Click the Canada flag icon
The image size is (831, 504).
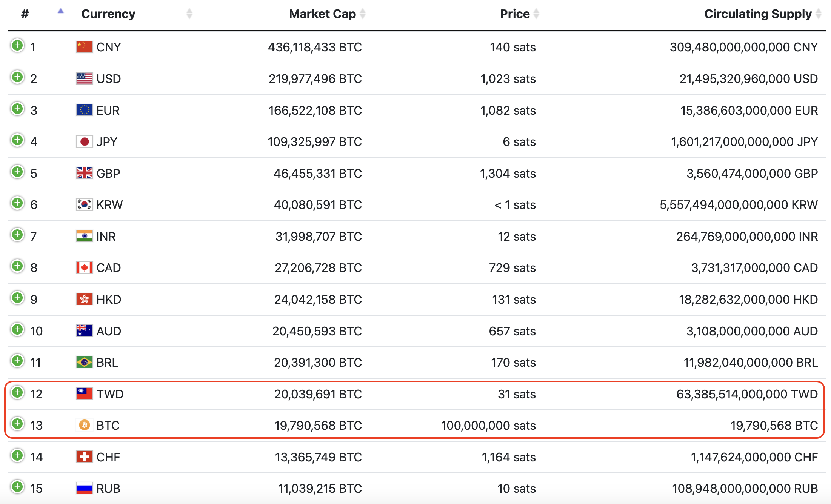84,268
